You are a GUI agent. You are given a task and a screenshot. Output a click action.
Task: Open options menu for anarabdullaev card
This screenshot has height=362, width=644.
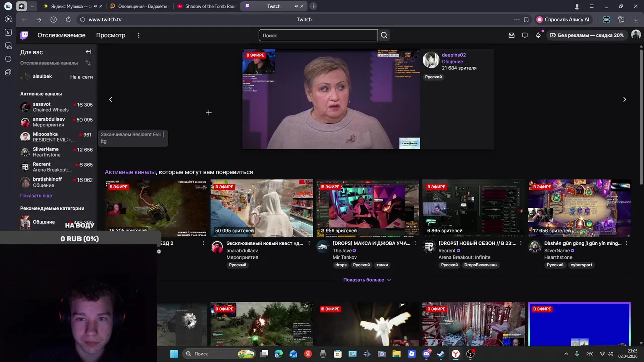[x=309, y=243]
